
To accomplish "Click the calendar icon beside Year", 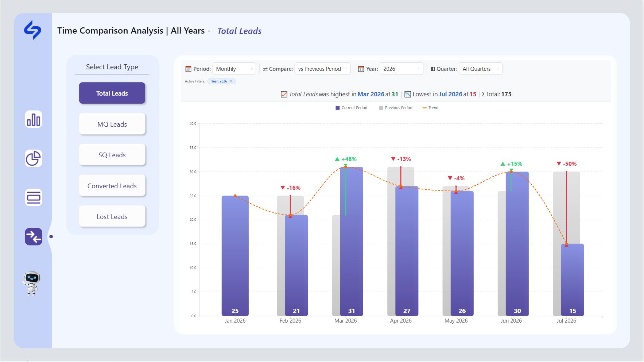I will pos(361,69).
